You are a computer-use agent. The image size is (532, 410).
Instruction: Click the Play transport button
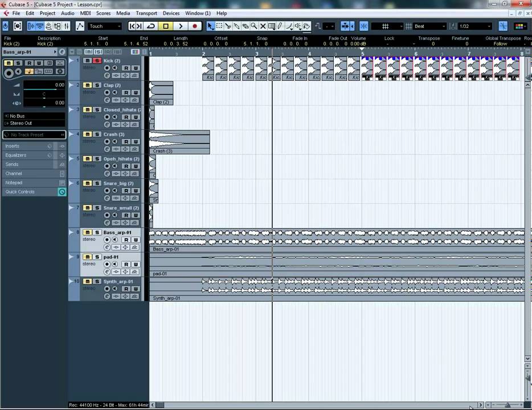(181, 26)
